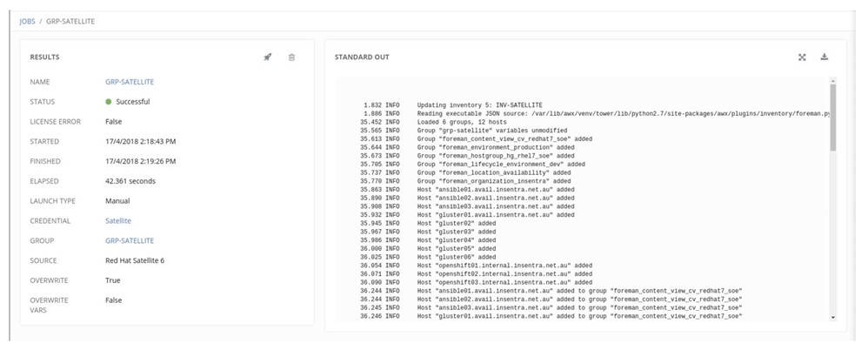Click elapsed value 42.361 seconds
The width and height of the screenshot is (868, 357).
click(130, 181)
